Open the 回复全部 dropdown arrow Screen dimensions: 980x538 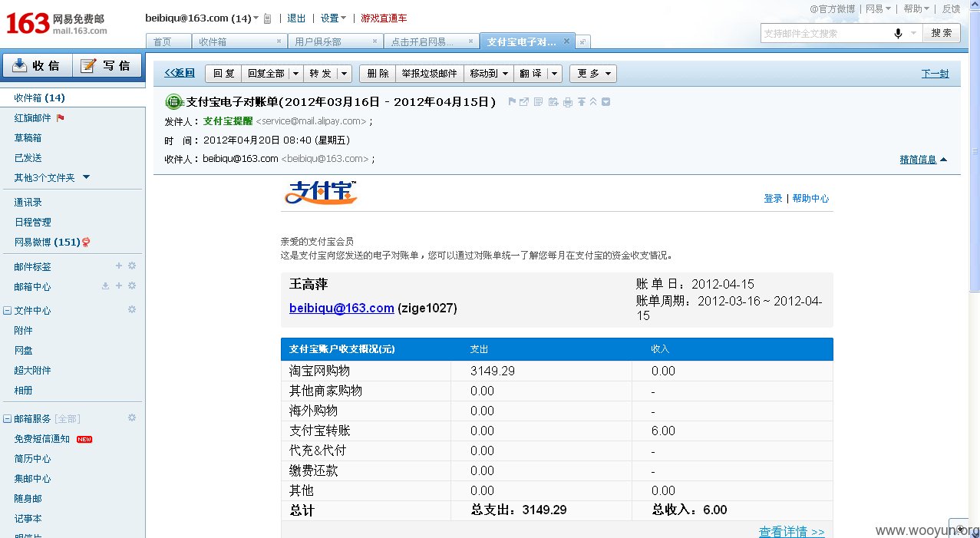(296, 74)
